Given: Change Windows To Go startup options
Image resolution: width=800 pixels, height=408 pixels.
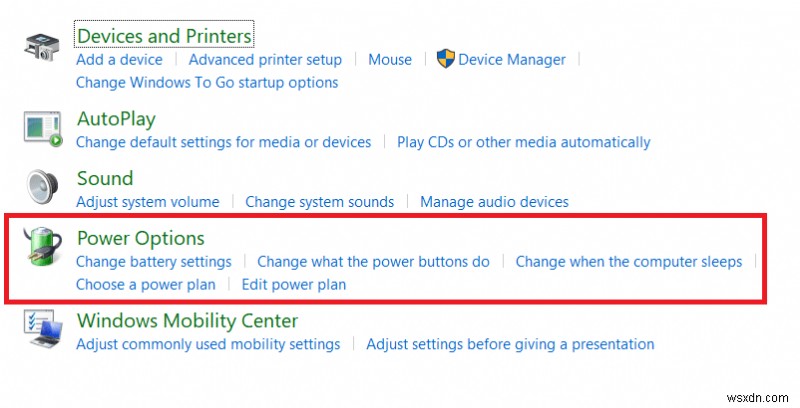Looking at the screenshot, I should [207, 83].
